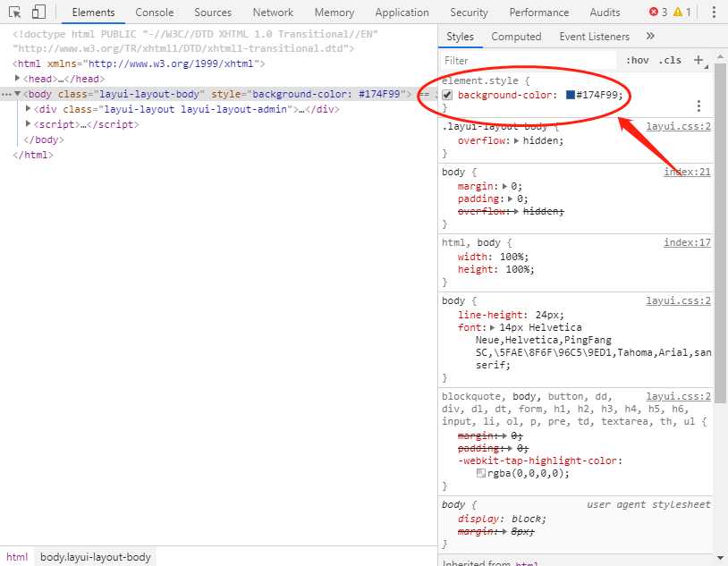
Task: Open the Application tab
Action: pyautogui.click(x=402, y=13)
